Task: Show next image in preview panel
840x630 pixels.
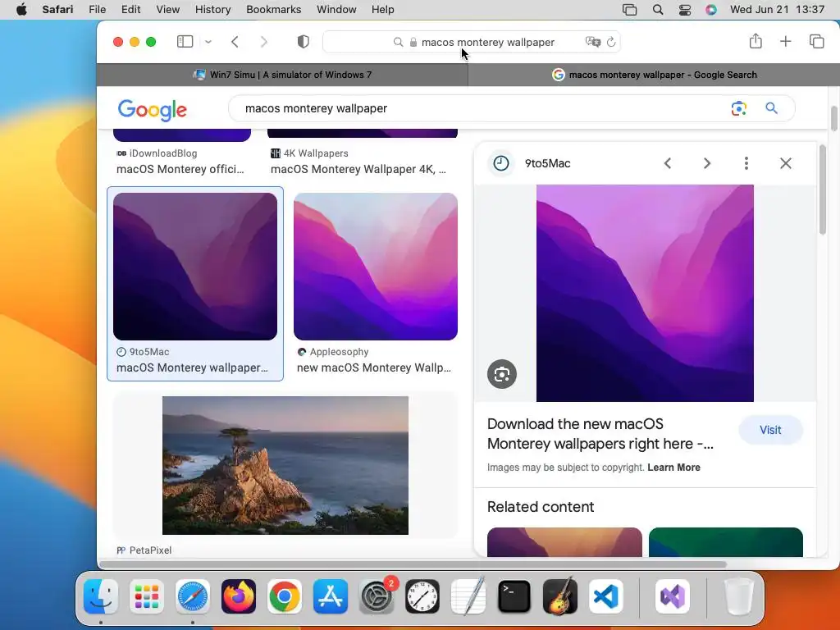Action: pyautogui.click(x=707, y=163)
